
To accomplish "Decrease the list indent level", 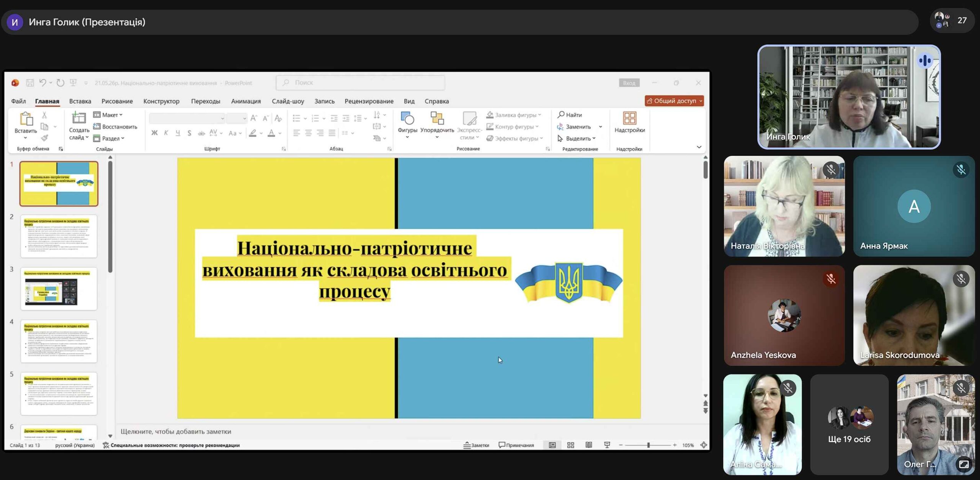I will pyautogui.click(x=334, y=118).
